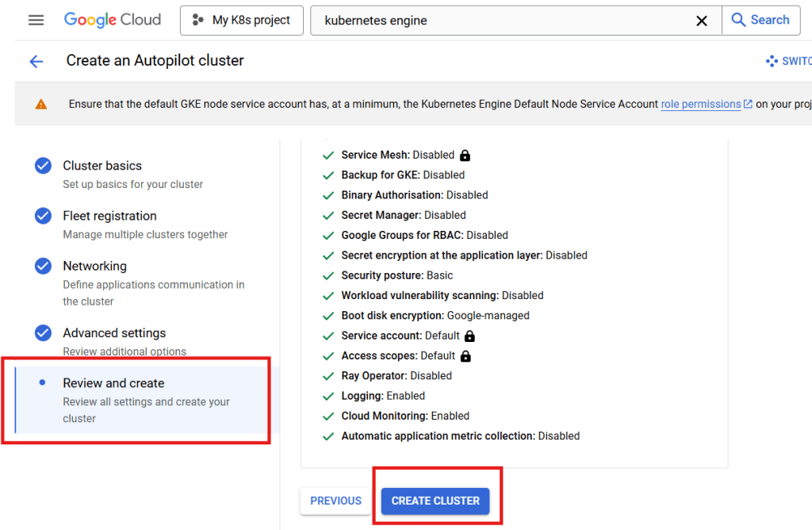Click the checkmark beside Secret Manager

click(x=328, y=216)
